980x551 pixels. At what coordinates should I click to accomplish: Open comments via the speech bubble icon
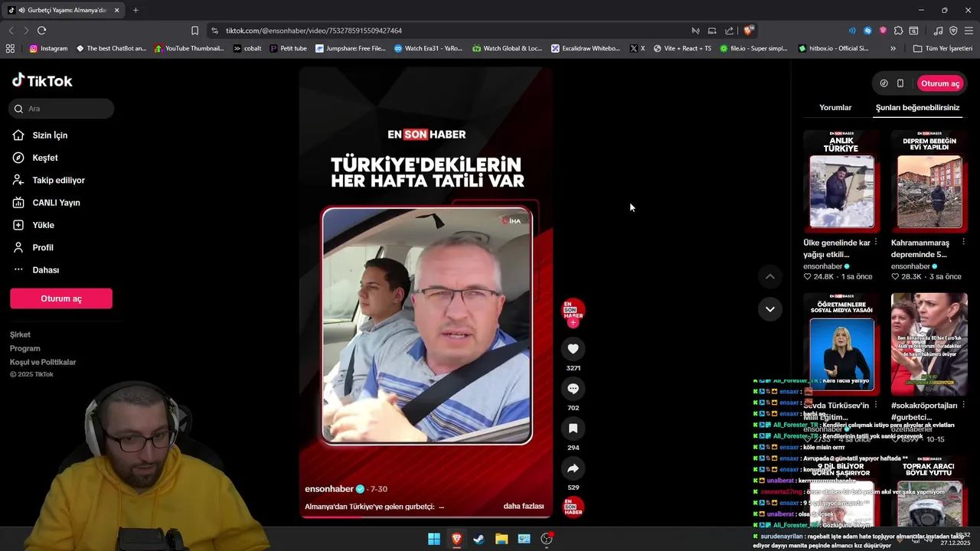click(x=573, y=389)
